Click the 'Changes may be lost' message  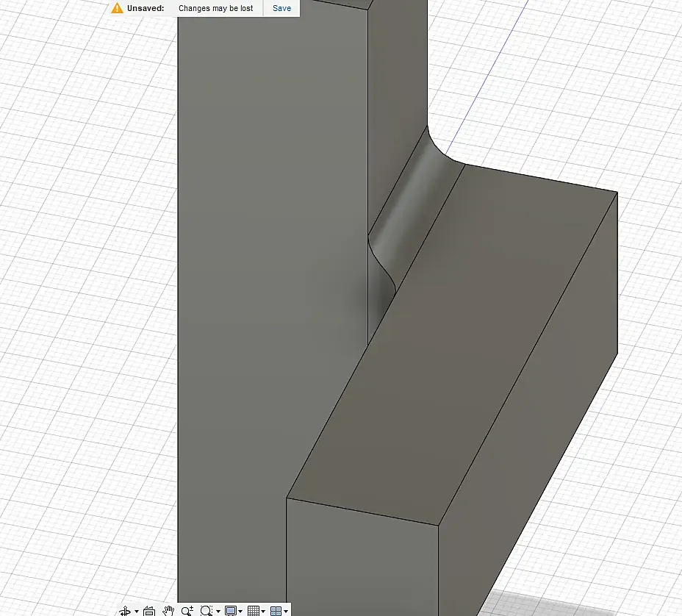click(216, 8)
